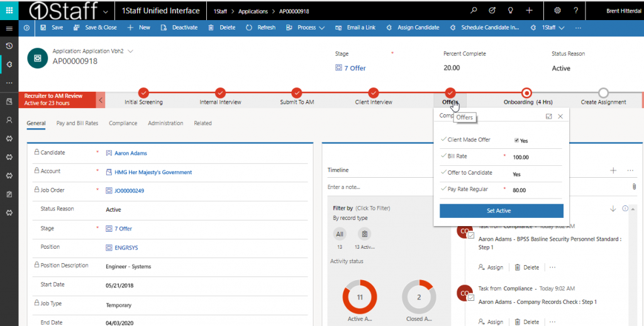Open the 7 Offer stage link in header
Screen dimensions: 644x326
coord(355,68)
